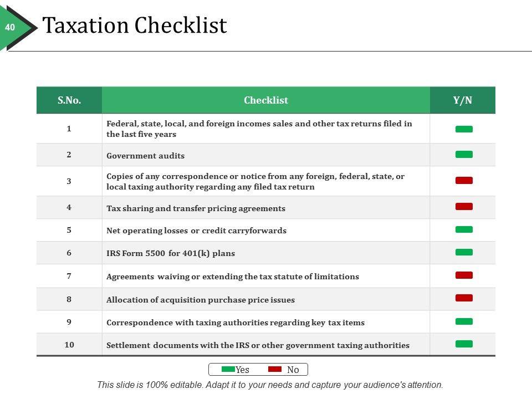Click green indicator for Net operating losses row
This screenshot has width=532, height=399.
pos(464,229)
